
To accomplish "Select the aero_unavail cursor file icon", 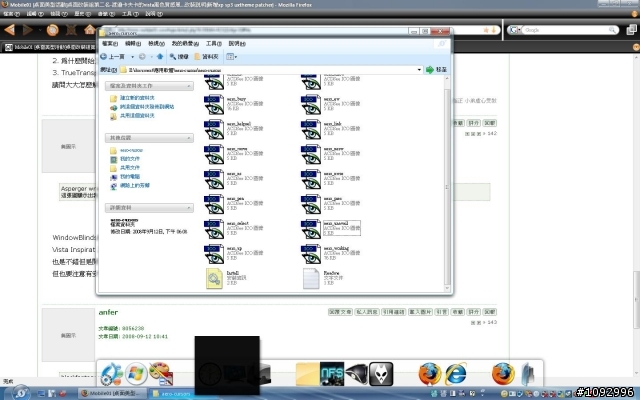I will coord(311,229).
